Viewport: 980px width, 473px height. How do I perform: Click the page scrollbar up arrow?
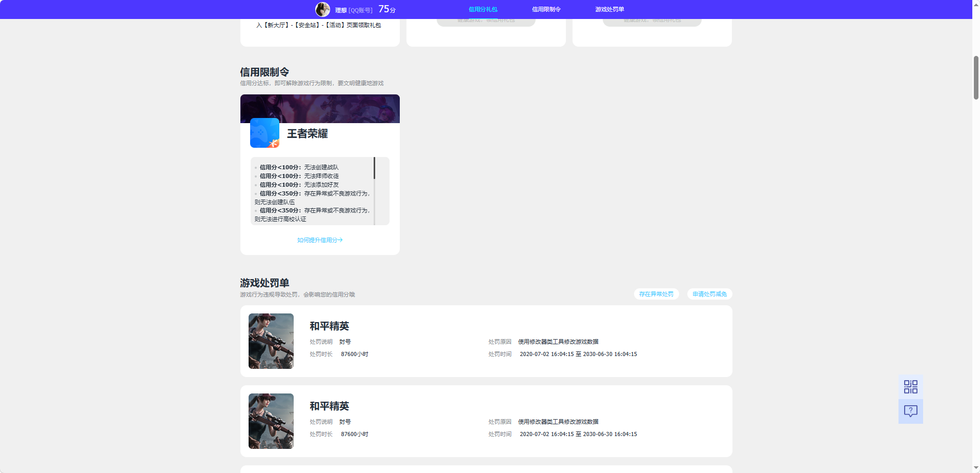(976, 4)
